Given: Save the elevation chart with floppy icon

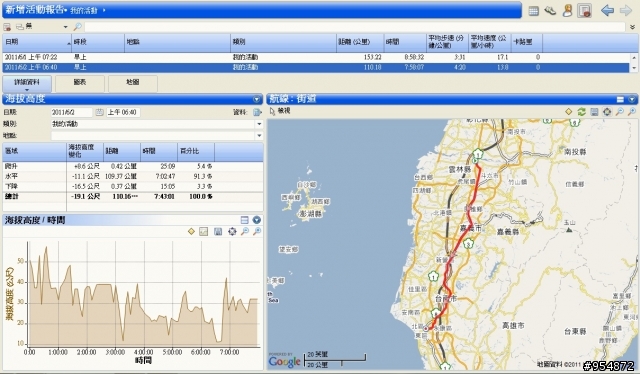Looking at the screenshot, I should coord(218,232).
